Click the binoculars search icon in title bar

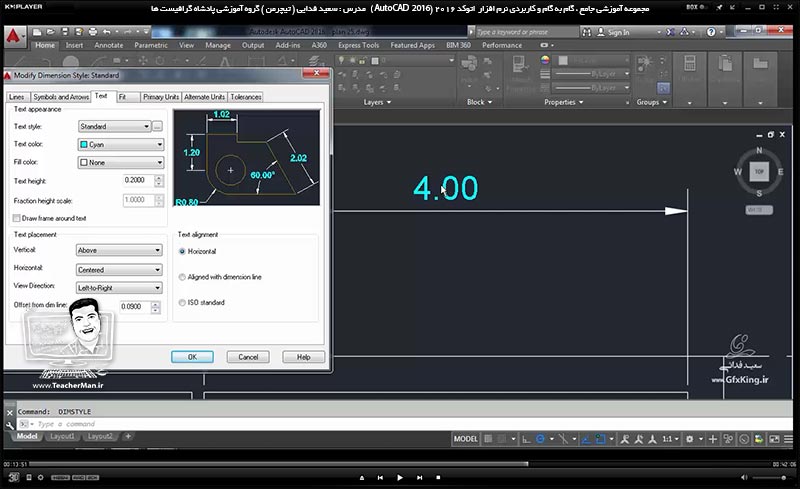pyautogui.click(x=587, y=32)
